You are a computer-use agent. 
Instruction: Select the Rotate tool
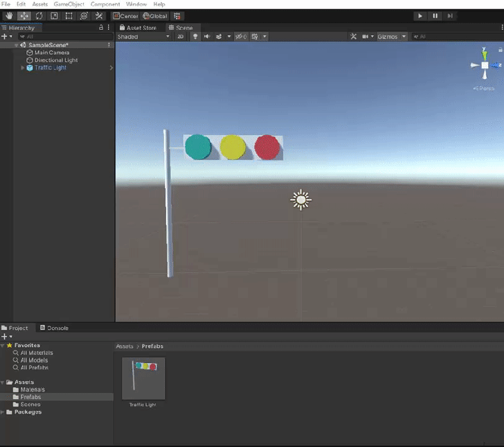pyautogui.click(x=39, y=16)
